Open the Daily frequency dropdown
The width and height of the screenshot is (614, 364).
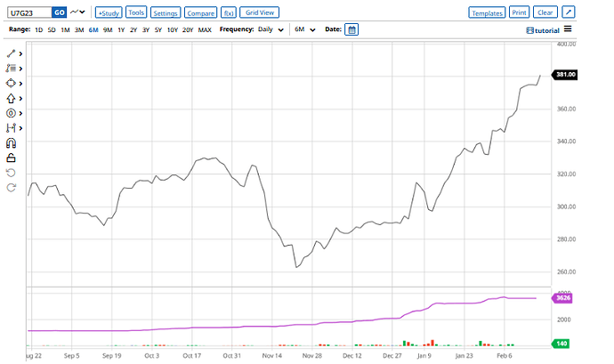point(271,29)
